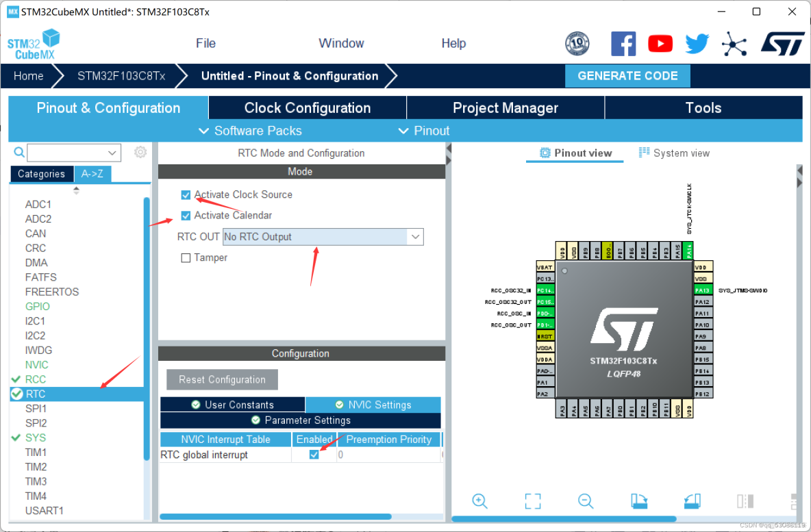
Task: Select GPIO in the peripheral list
Action: [x=37, y=307]
